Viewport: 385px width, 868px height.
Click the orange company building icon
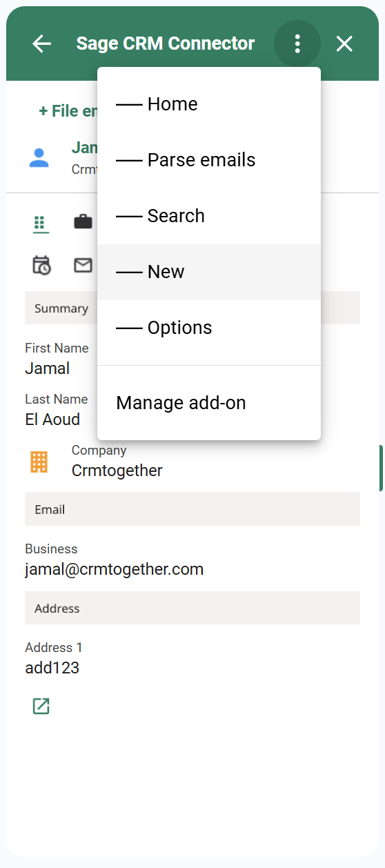pos(39,462)
